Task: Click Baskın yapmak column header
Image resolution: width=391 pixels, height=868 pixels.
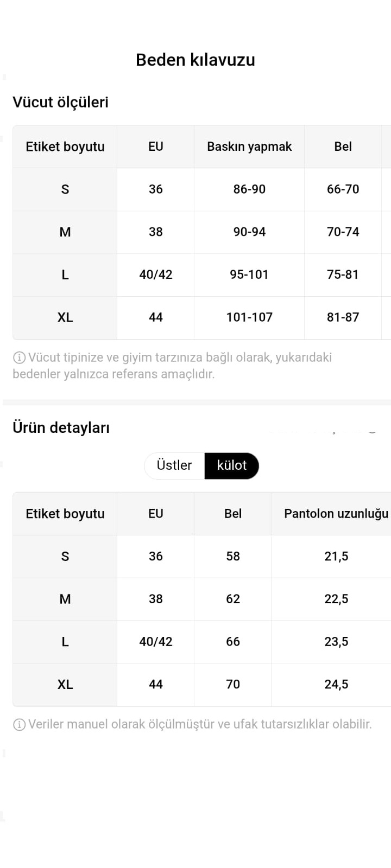Action: click(x=249, y=146)
